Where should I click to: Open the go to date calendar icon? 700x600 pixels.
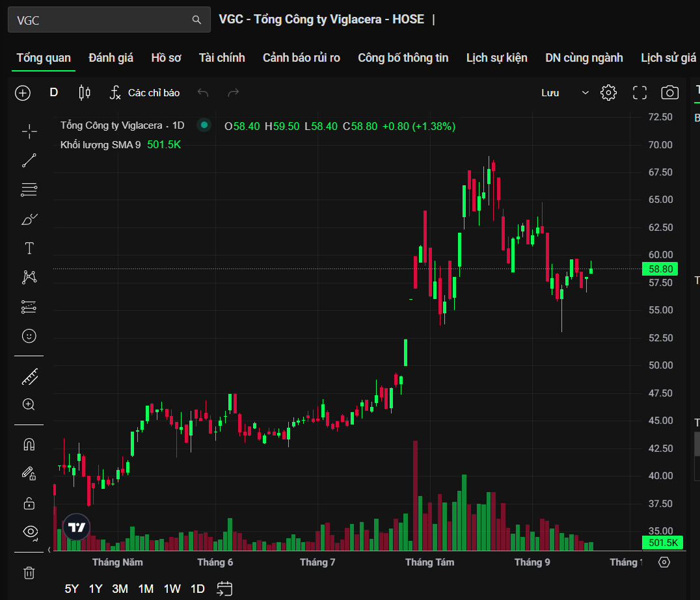[224, 588]
